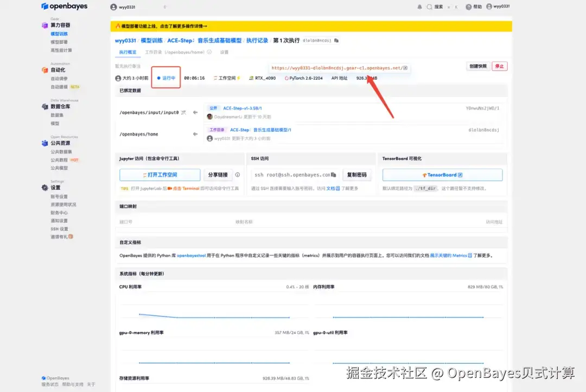Click the 公共资源 section icon
Image resolution: width=586 pixels, height=392 pixels.
coord(44,143)
